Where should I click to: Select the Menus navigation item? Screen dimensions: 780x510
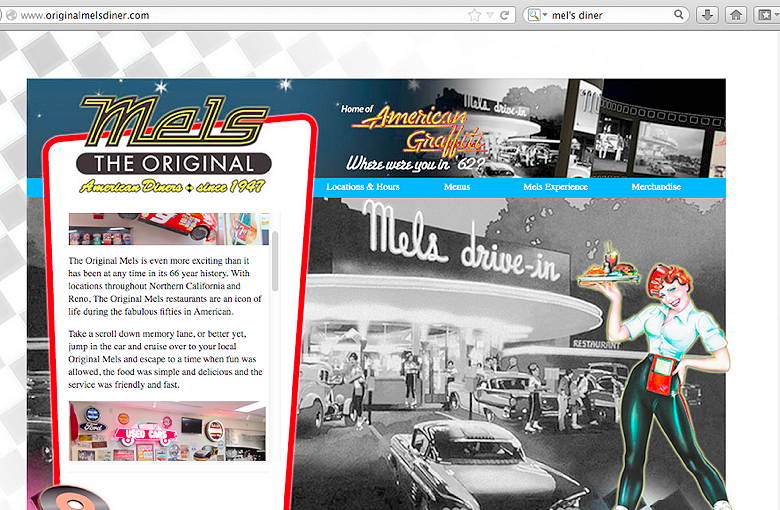[x=457, y=187]
